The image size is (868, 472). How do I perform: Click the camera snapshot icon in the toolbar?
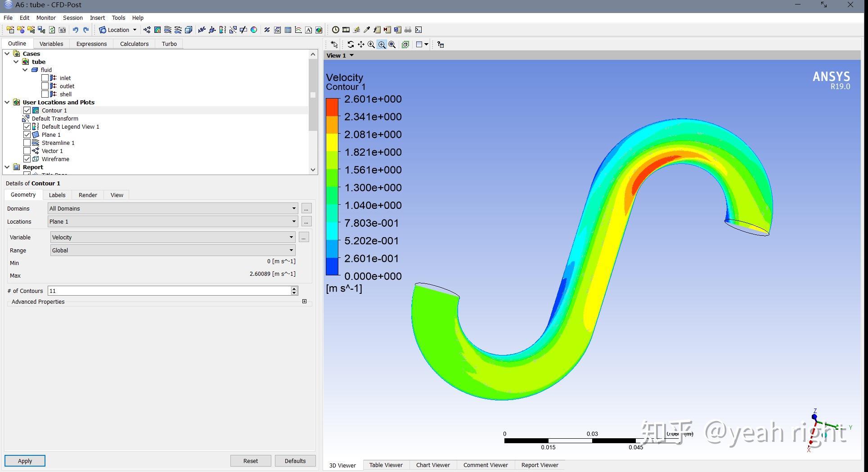click(x=62, y=30)
